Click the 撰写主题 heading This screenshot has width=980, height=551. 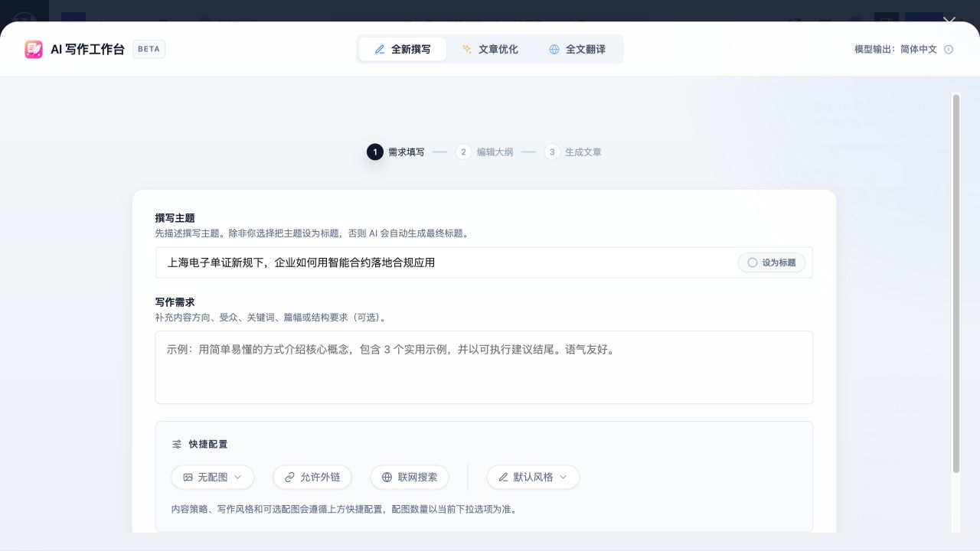click(x=175, y=218)
